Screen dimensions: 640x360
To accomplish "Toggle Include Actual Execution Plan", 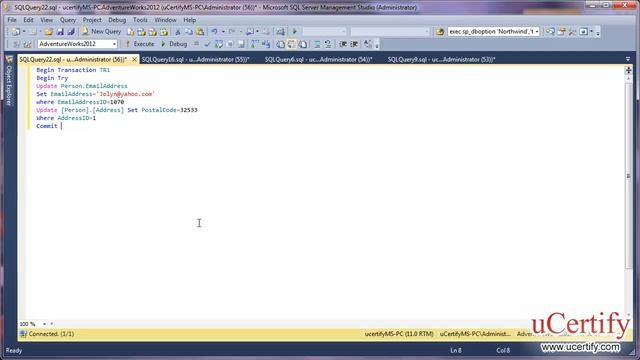I will coord(255,44).
